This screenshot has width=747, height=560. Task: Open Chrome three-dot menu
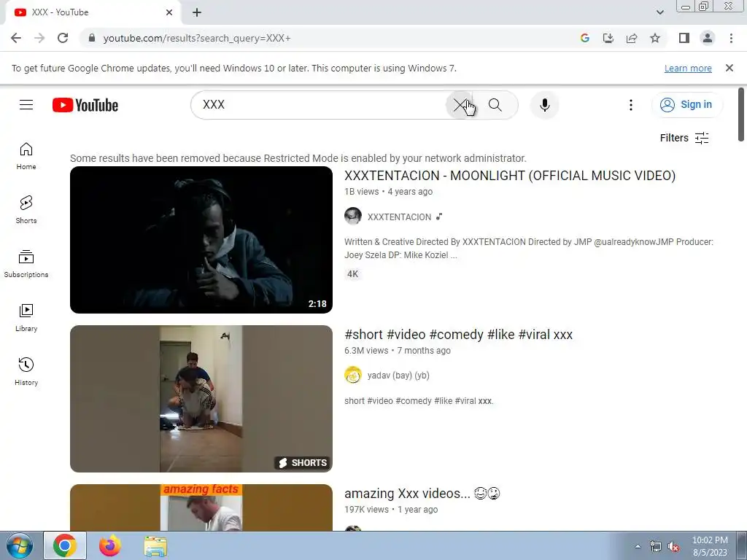tap(731, 38)
